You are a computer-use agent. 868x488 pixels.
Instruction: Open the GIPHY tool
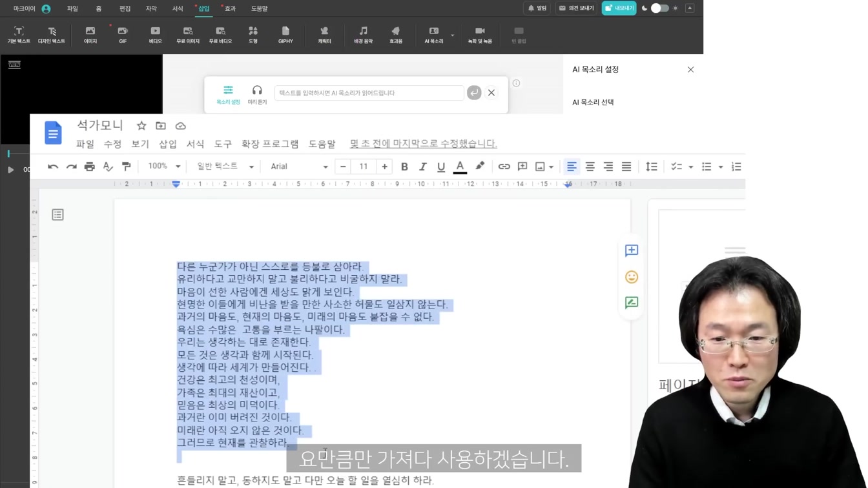(x=285, y=35)
